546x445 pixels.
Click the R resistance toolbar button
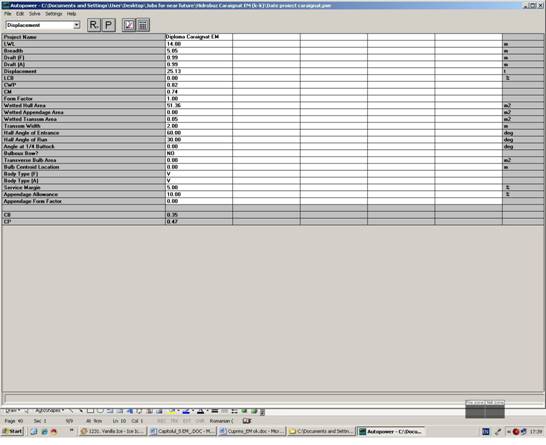[x=94, y=25]
